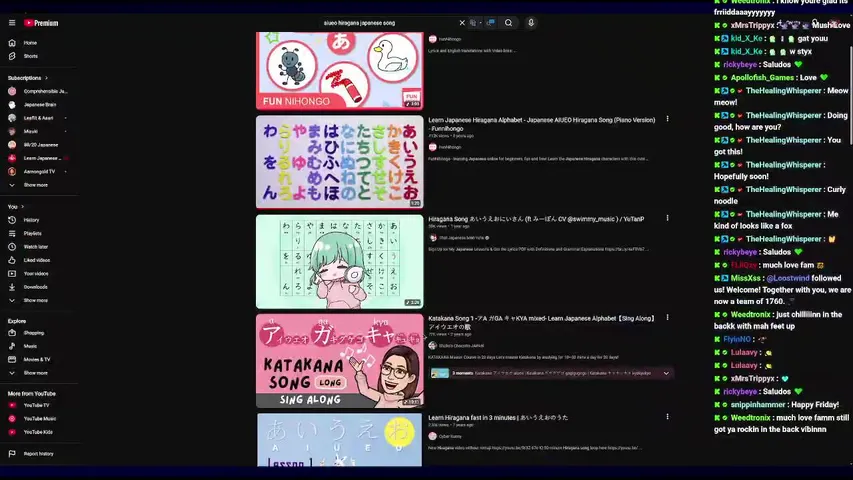853x480 pixels.
Task: Click username FlyinNO in chat
Action: point(737,339)
